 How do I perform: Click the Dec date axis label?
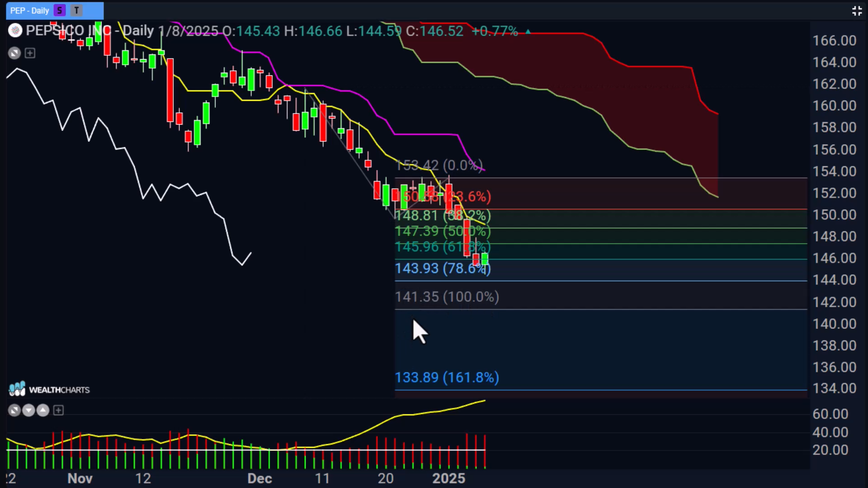pos(259,479)
